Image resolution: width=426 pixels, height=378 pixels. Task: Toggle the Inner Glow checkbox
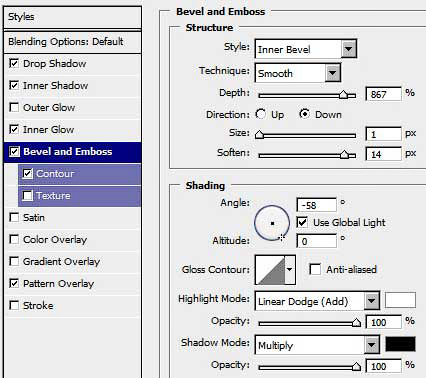[14, 129]
